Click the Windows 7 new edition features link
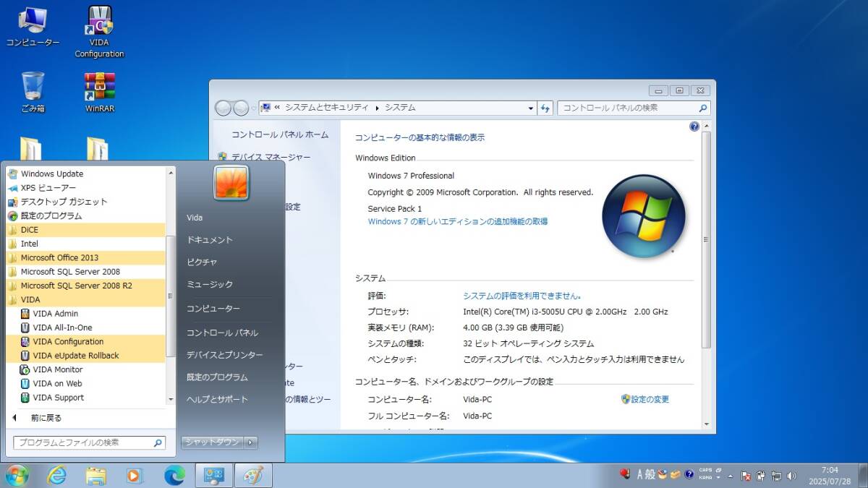 458,221
